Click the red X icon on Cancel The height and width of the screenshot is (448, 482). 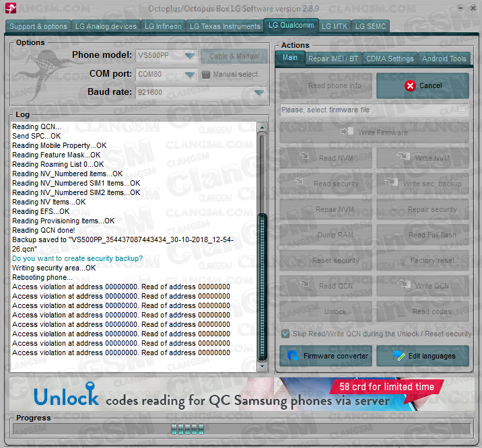[x=410, y=85]
